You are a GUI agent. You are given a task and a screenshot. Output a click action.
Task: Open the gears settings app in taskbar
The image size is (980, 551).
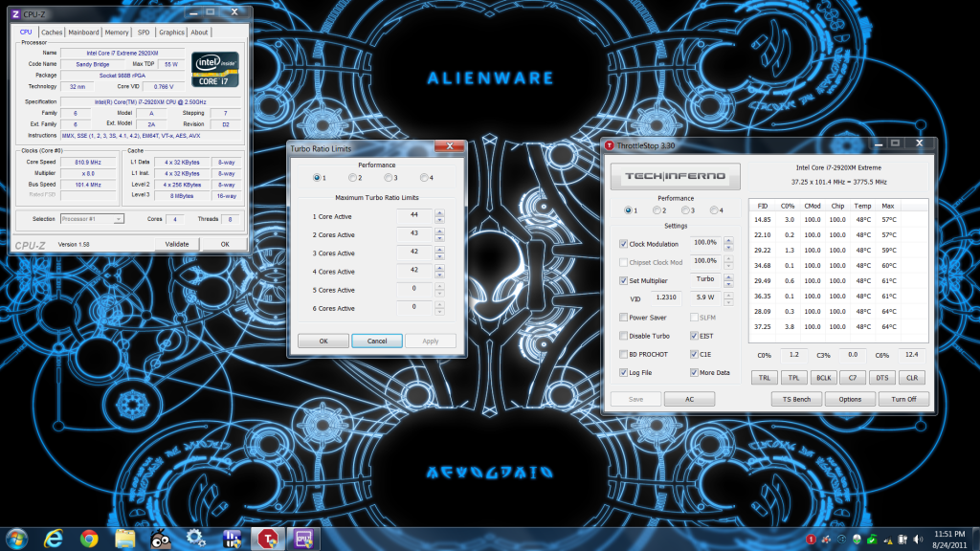(196, 539)
